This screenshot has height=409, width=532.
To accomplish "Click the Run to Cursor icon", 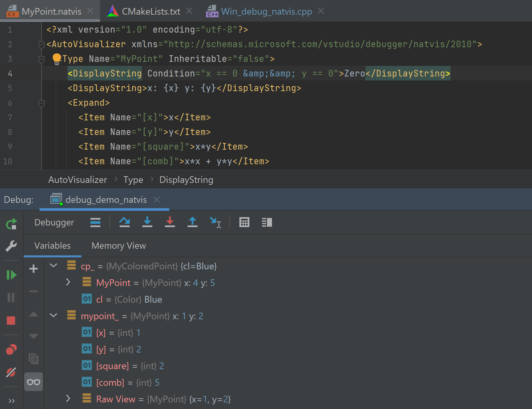I will [215, 222].
